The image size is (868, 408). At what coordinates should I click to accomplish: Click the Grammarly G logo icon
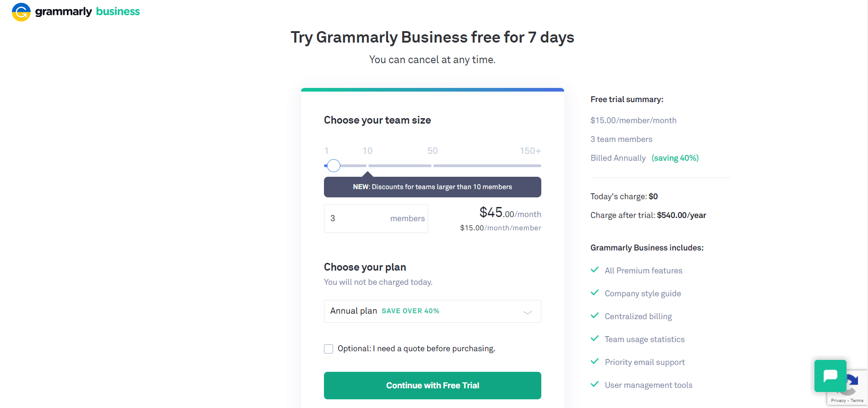(21, 12)
